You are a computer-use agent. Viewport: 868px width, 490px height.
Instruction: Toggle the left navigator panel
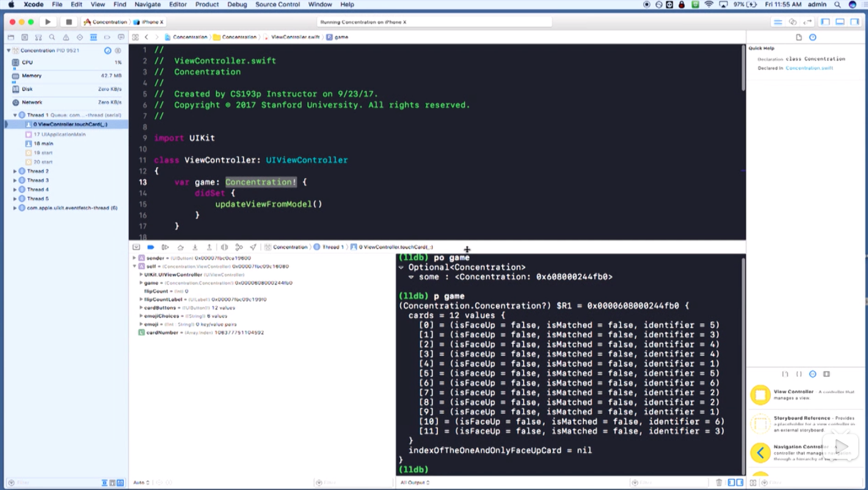point(825,22)
